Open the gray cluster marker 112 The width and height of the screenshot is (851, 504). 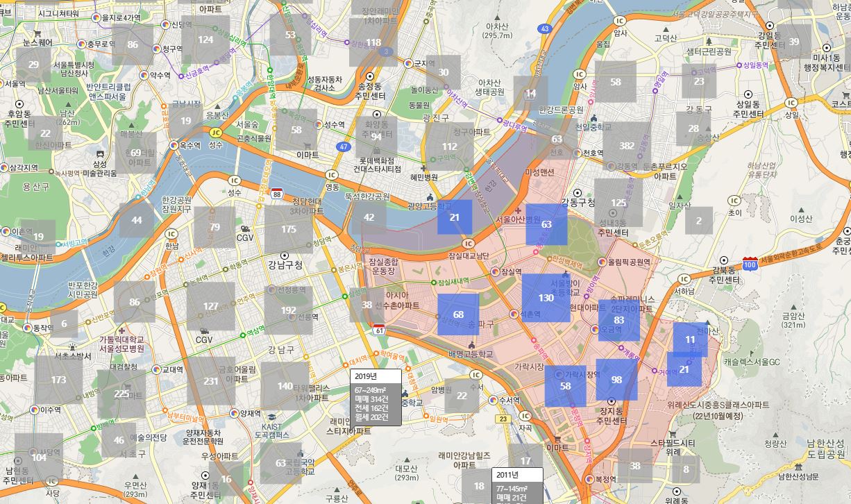coord(450,146)
